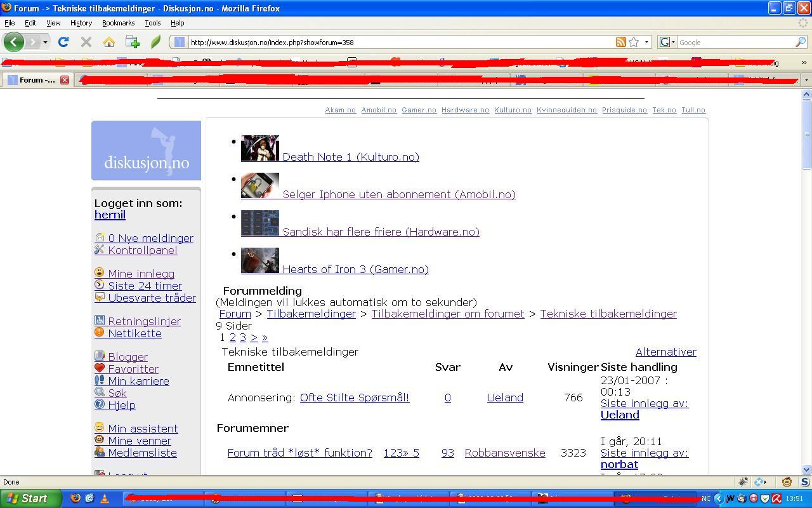Open the Mine venner link
The width and height of the screenshot is (812, 508).
[140, 441]
